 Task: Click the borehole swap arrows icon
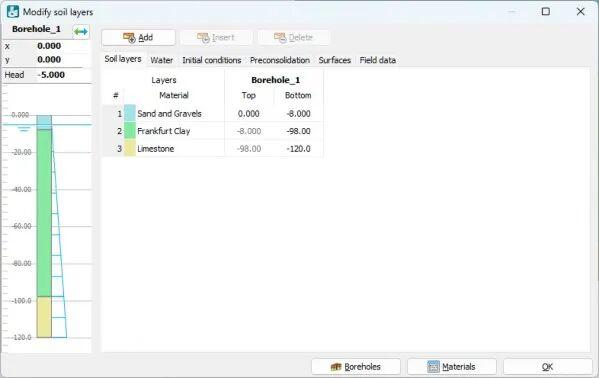(81, 32)
